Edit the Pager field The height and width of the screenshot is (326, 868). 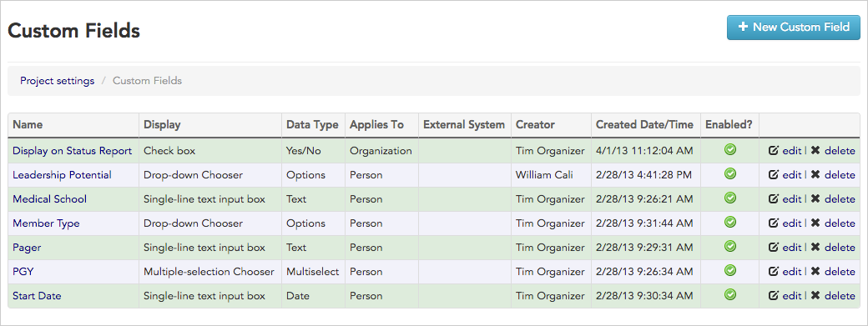[x=785, y=248]
